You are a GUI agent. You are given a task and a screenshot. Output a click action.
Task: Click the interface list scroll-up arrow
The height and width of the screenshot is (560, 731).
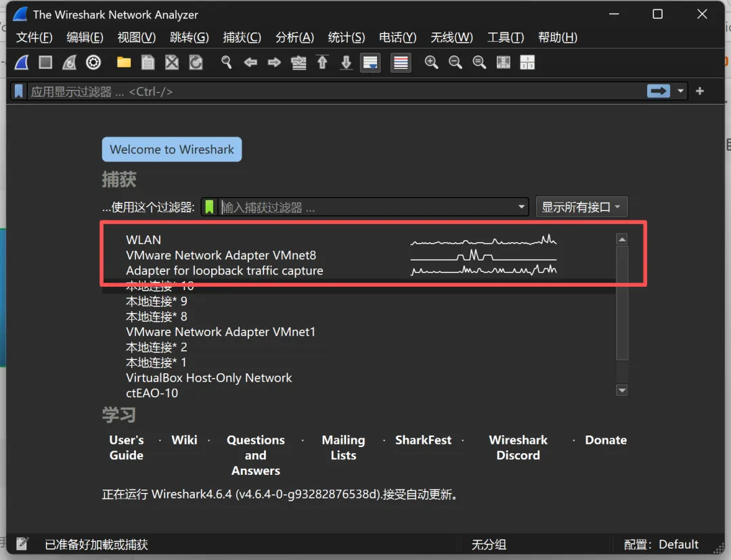coord(622,239)
